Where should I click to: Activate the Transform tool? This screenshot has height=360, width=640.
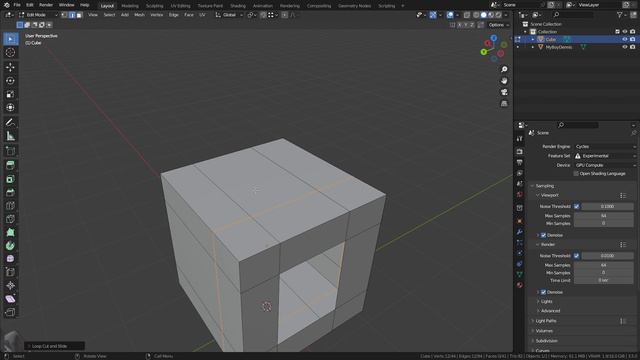pyautogui.click(x=10, y=107)
